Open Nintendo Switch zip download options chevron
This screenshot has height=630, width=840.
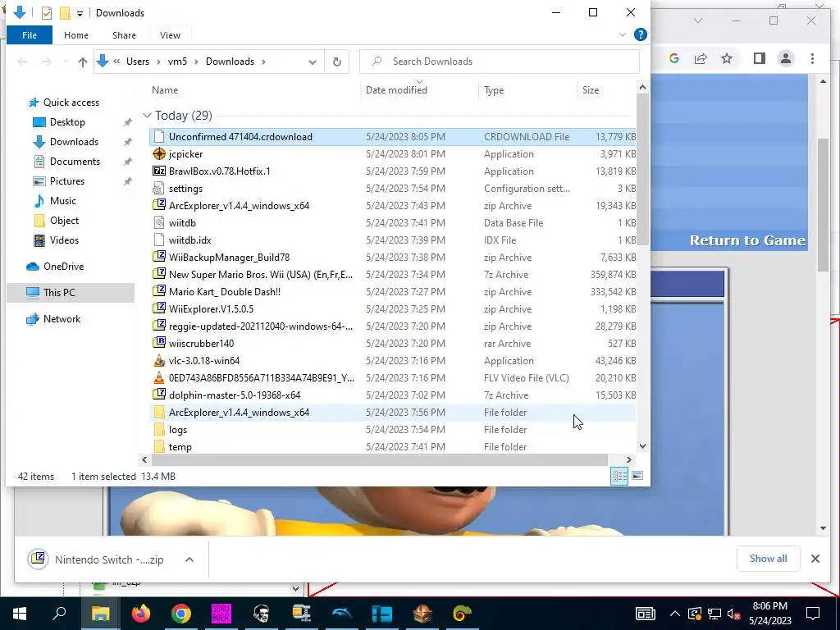[x=189, y=559]
